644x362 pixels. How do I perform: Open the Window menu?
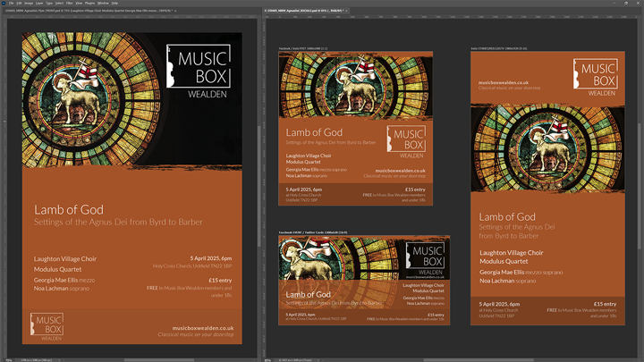[103, 3]
